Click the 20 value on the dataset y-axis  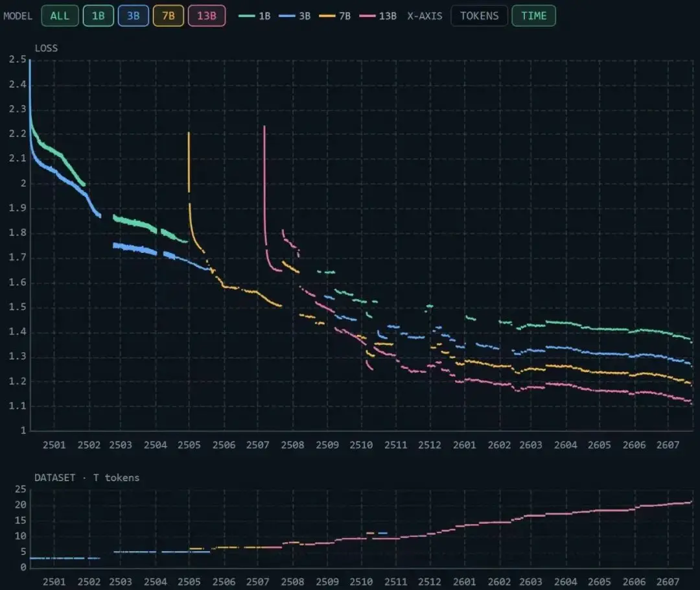coord(21,504)
